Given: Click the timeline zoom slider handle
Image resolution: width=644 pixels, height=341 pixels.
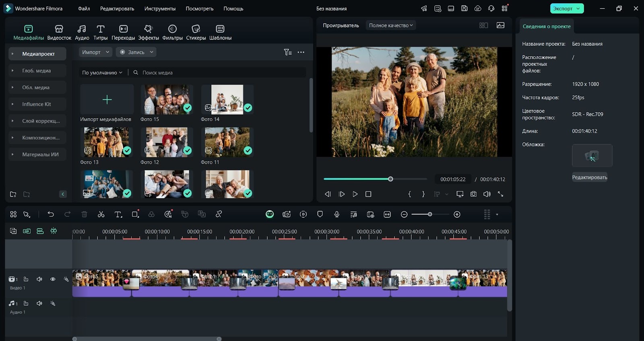Looking at the screenshot, I should coord(430,214).
